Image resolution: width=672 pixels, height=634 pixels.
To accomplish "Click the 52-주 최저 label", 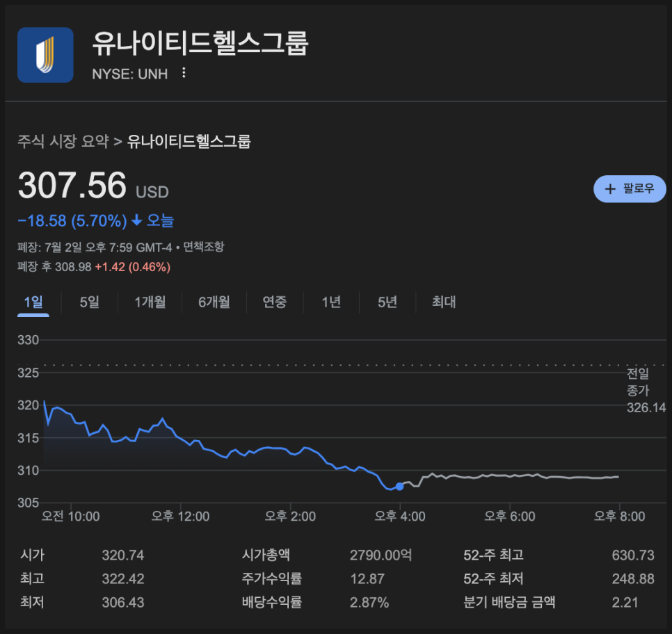I will pos(493,579).
